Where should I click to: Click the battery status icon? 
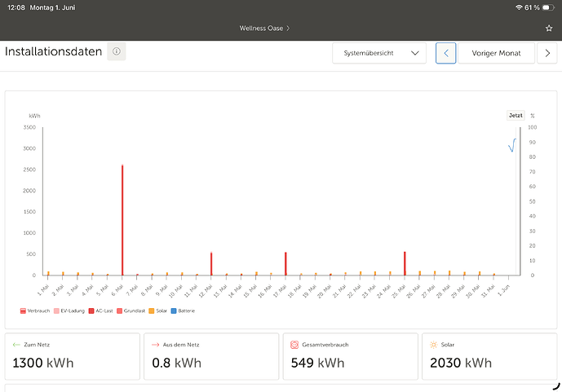[548, 7]
